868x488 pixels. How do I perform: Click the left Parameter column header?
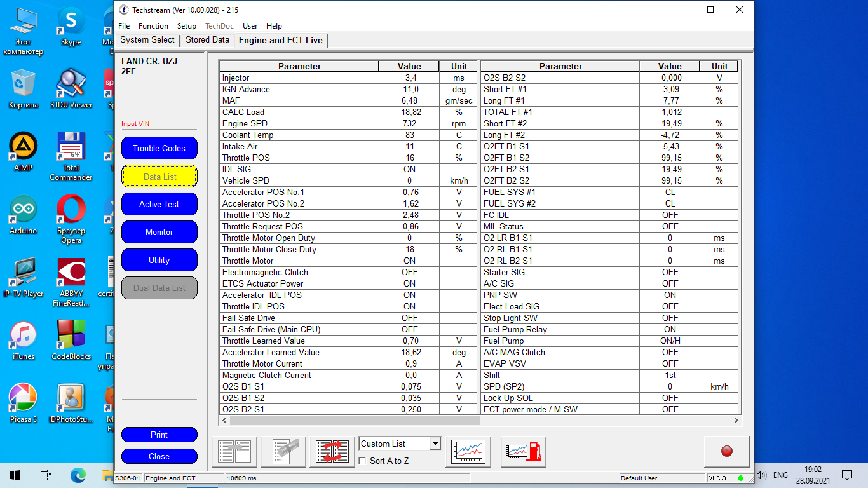click(299, 66)
